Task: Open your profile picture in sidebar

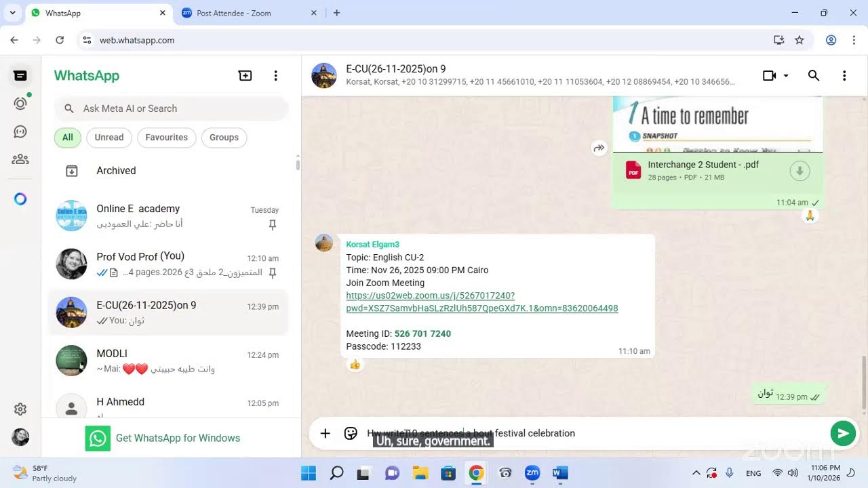Action: click(x=20, y=437)
